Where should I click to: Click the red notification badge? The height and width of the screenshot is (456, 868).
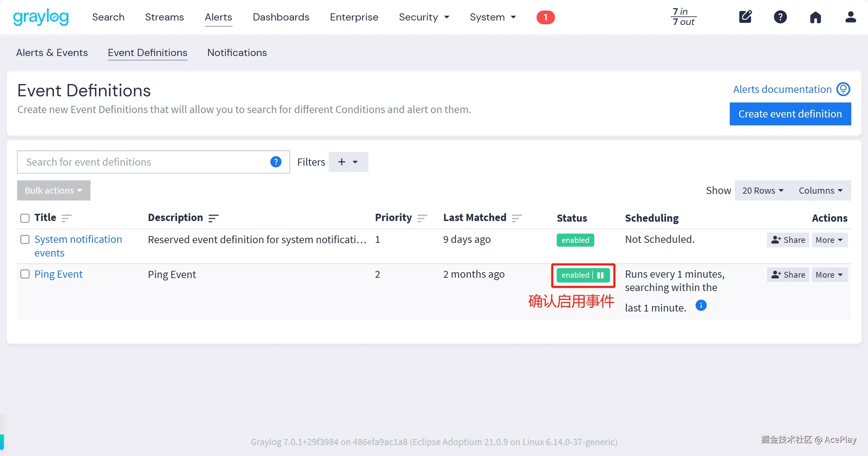[x=545, y=17]
